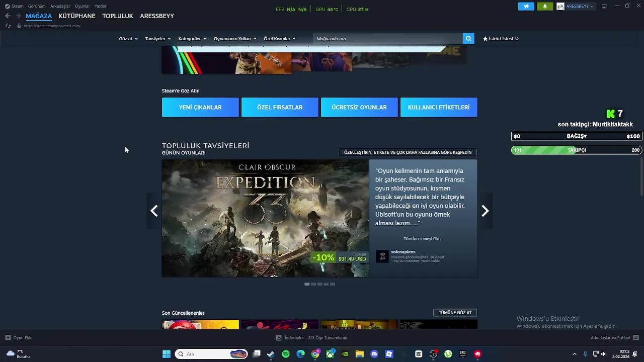Image resolution: width=644 pixels, height=362 pixels.
Task: Click the tray microphone icon
Action: pyautogui.click(x=586, y=354)
